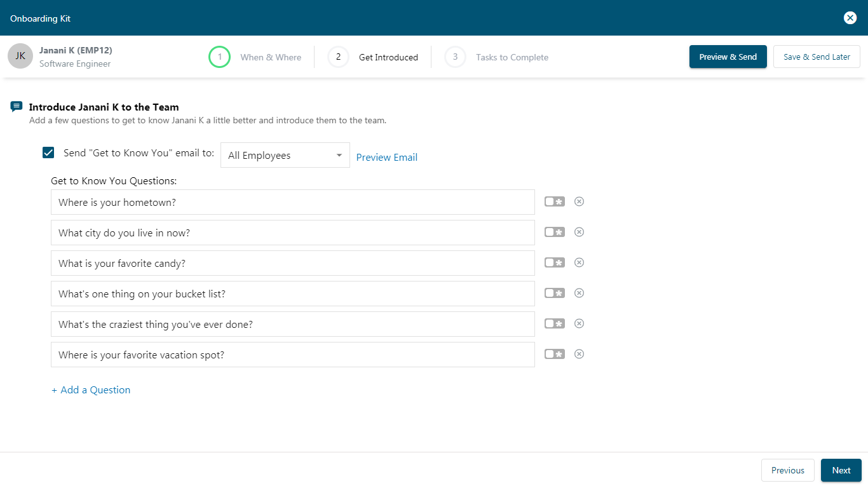Viewport: 868px width, 488px height.
Task: Make the bucket list question required
Action: [554, 293]
